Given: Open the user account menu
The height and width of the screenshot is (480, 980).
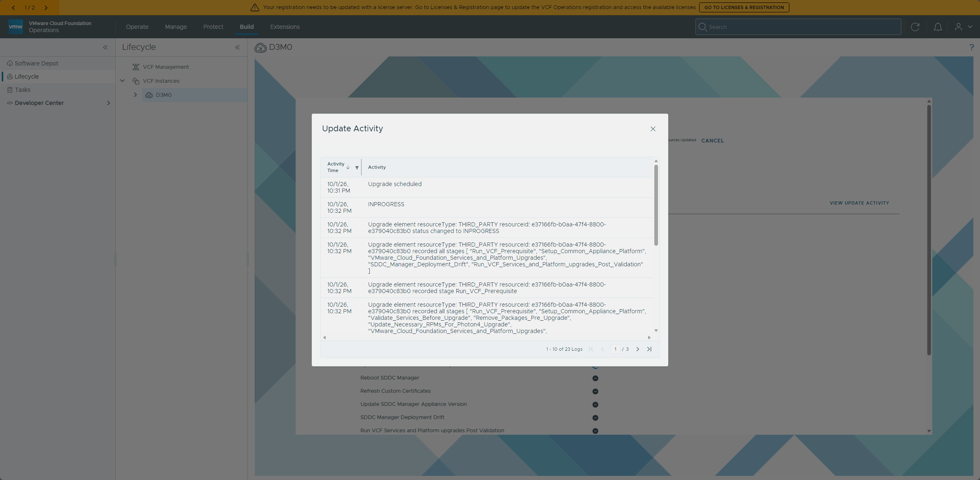Looking at the screenshot, I should click(x=964, y=27).
